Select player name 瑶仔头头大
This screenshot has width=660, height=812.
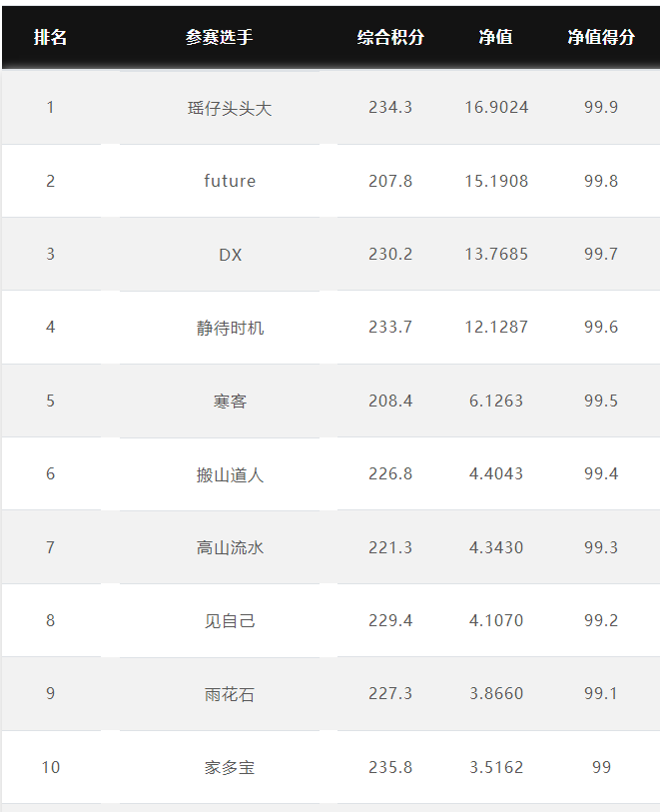click(x=230, y=108)
